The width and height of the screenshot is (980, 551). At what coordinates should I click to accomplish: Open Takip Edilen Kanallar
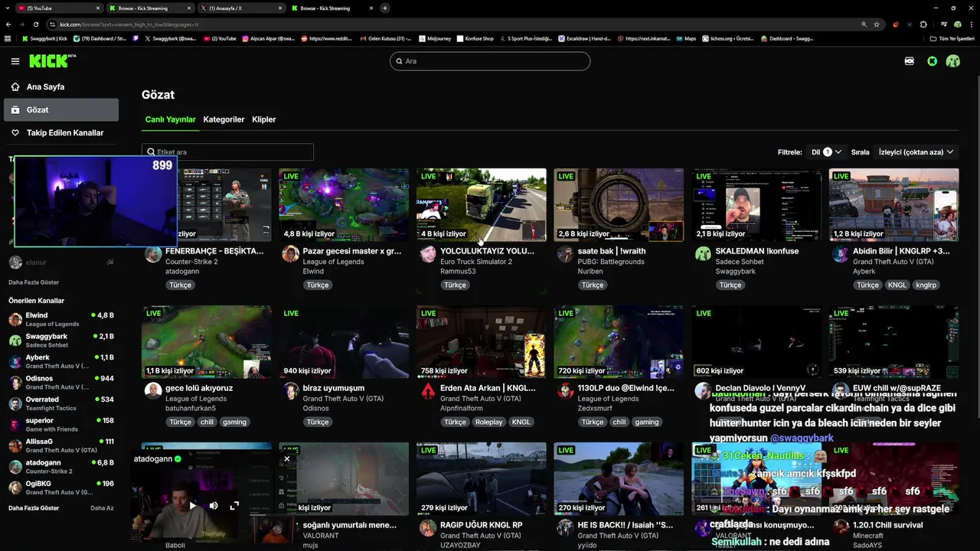[65, 133]
